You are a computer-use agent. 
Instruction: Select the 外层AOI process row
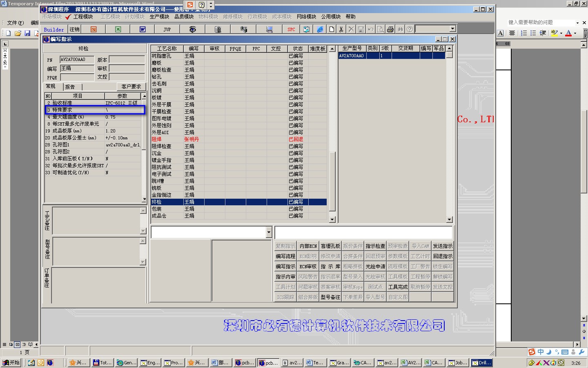(239, 132)
